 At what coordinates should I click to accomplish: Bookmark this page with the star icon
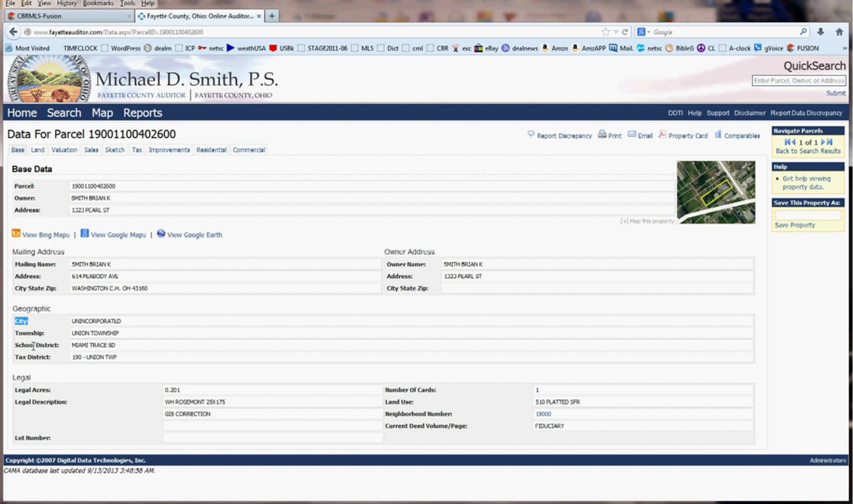pos(606,32)
